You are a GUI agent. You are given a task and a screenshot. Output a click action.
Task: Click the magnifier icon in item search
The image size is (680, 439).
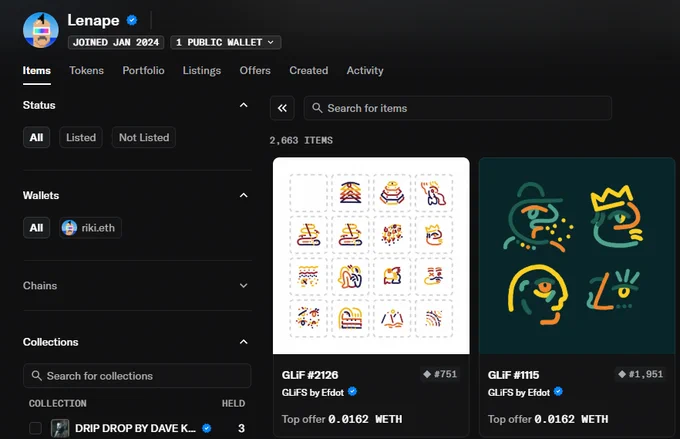click(x=317, y=108)
